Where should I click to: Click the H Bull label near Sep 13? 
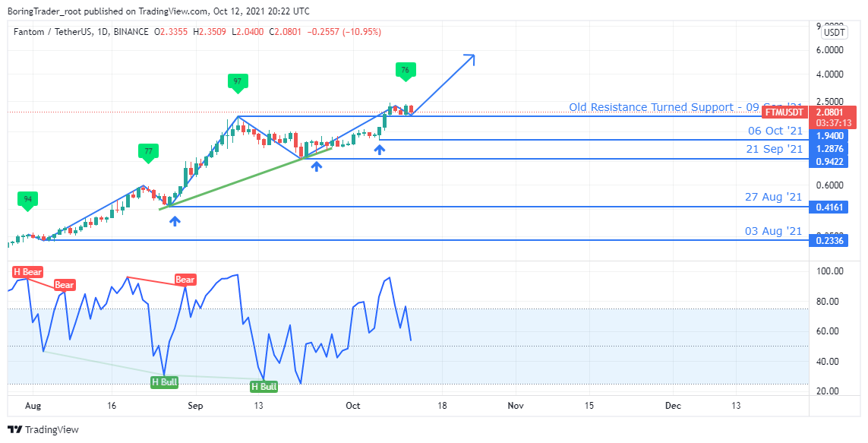[264, 387]
